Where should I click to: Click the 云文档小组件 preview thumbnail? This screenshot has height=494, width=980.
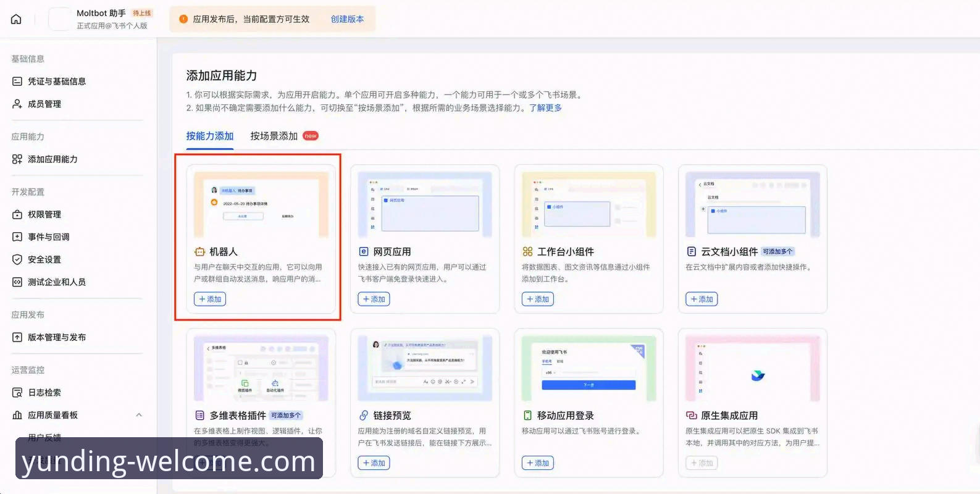click(x=753, y=205)
